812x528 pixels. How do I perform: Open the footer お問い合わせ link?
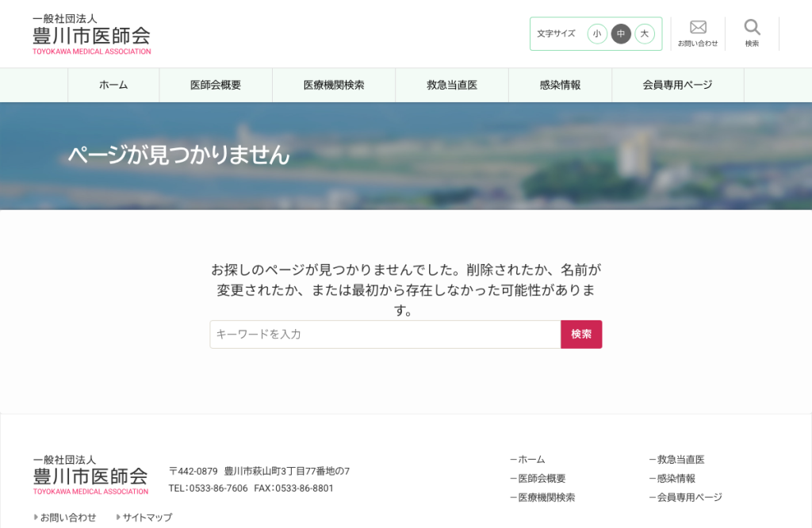(x=65, y=518)
